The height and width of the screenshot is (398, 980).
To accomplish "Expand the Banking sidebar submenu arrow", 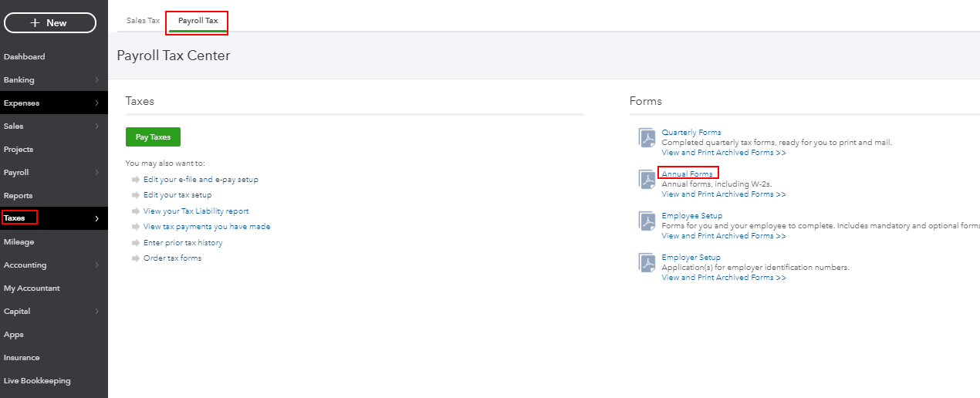I will pyautogui.click(x=96, y=80).
